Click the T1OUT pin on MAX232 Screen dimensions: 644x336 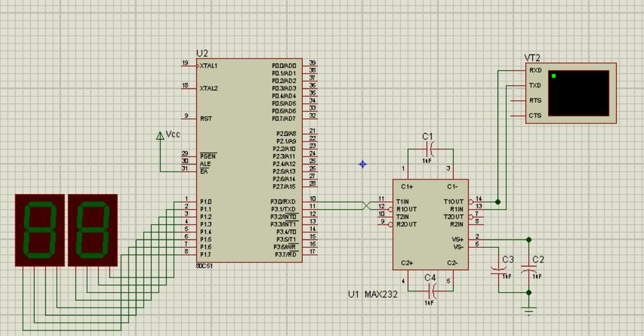(453, 202)
